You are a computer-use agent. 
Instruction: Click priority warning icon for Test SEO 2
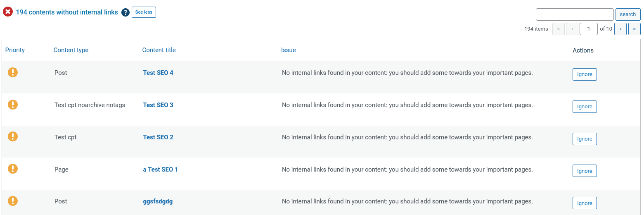(13, 136)
